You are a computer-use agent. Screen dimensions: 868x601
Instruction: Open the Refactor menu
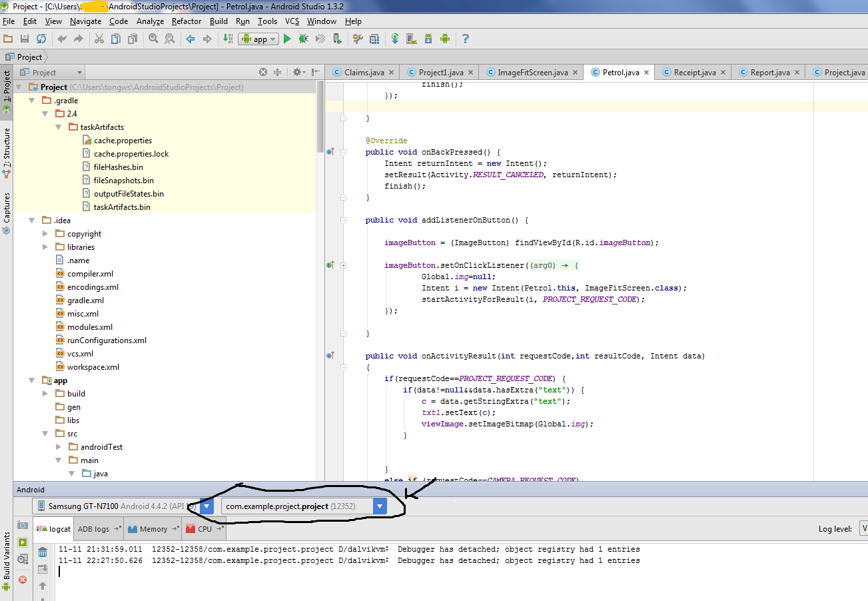click(x=187, y=21)
